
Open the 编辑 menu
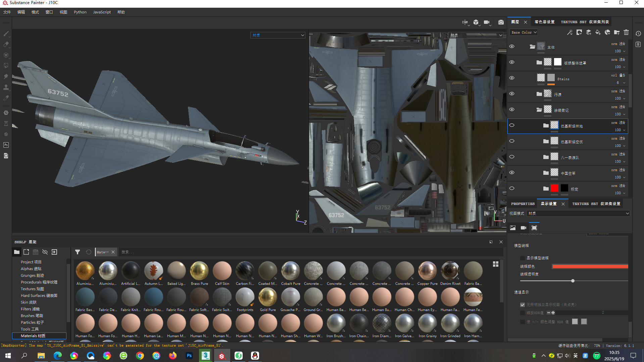coord(21,12)
